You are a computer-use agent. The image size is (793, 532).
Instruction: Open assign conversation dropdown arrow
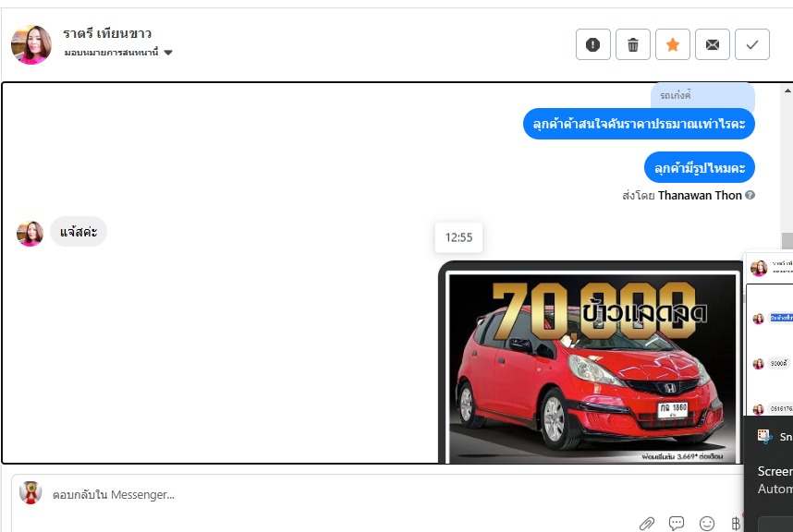[168, 52]
